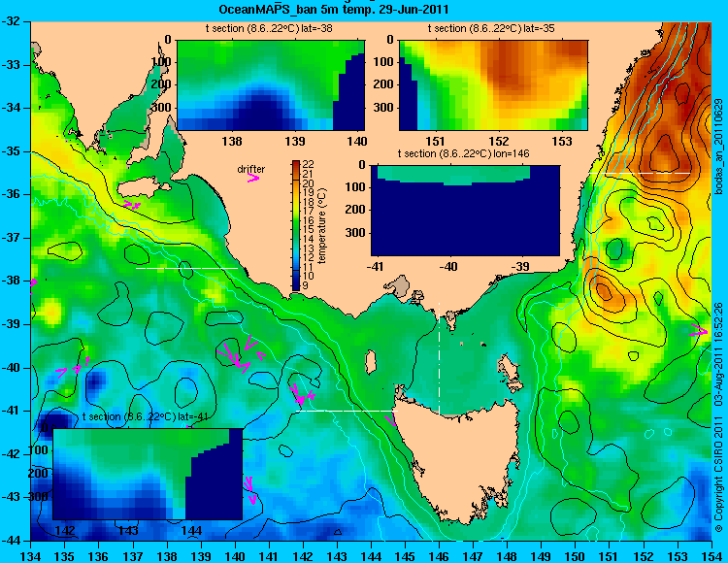Open the t section lat=-38 inset plot
The height and width of the screenshot is (563, 728).
[271, 85]
